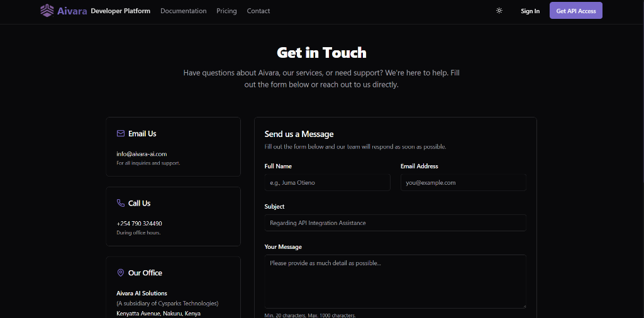Click the envelope icon in Email Us card

coord(121,133)
